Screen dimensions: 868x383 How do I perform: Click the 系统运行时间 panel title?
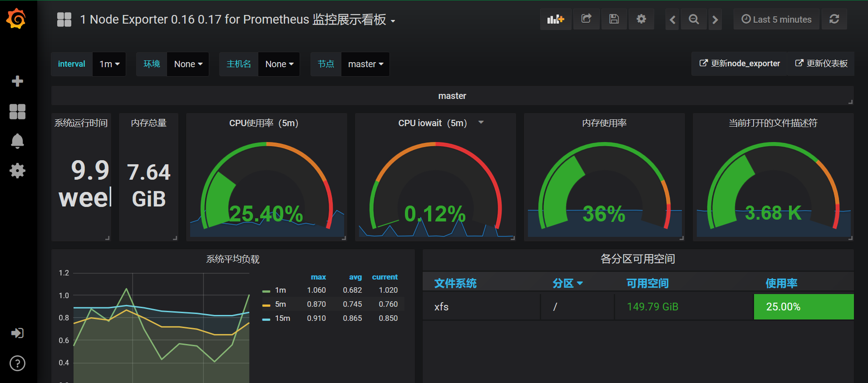point(81,123)
